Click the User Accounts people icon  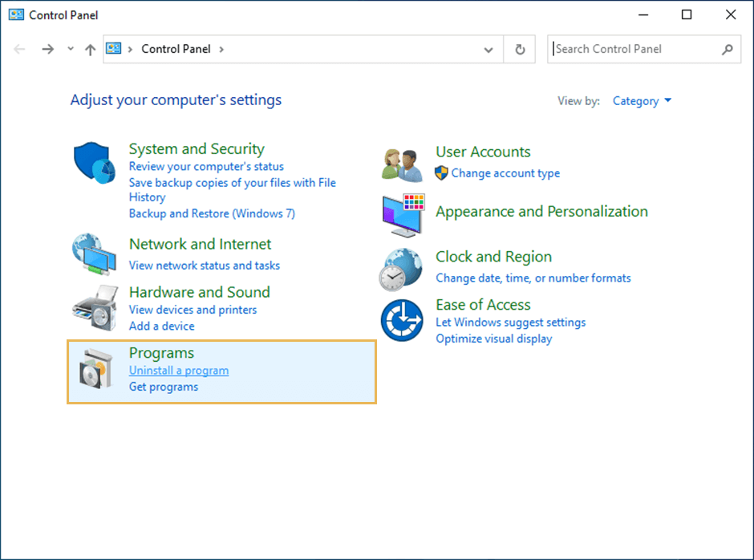[x=402, y=164]
